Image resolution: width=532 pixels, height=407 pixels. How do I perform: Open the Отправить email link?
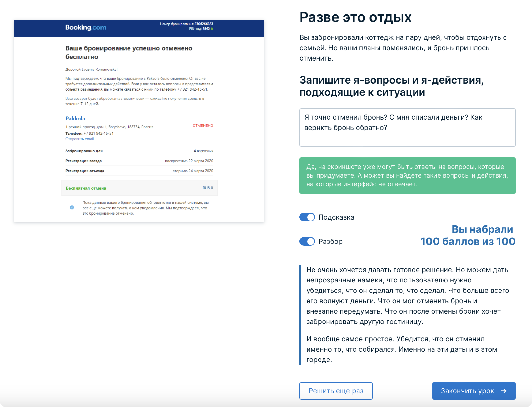[80, 139]
